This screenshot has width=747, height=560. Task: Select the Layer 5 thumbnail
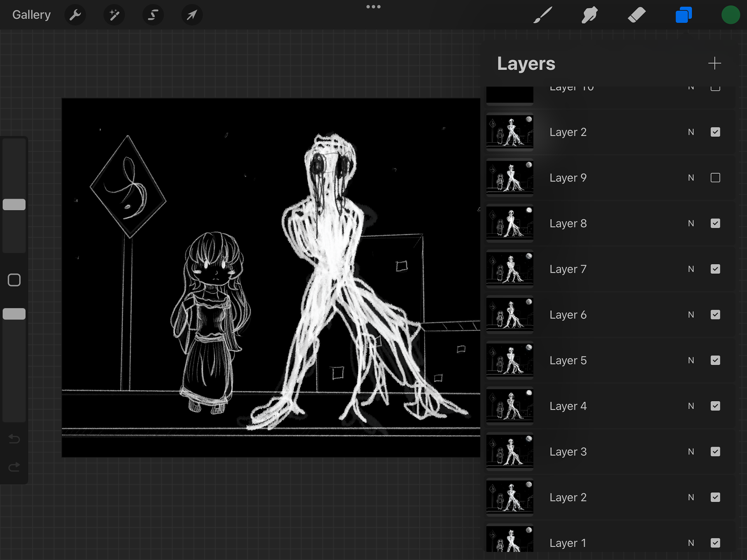pyautogui.click(x=510, y=360)
